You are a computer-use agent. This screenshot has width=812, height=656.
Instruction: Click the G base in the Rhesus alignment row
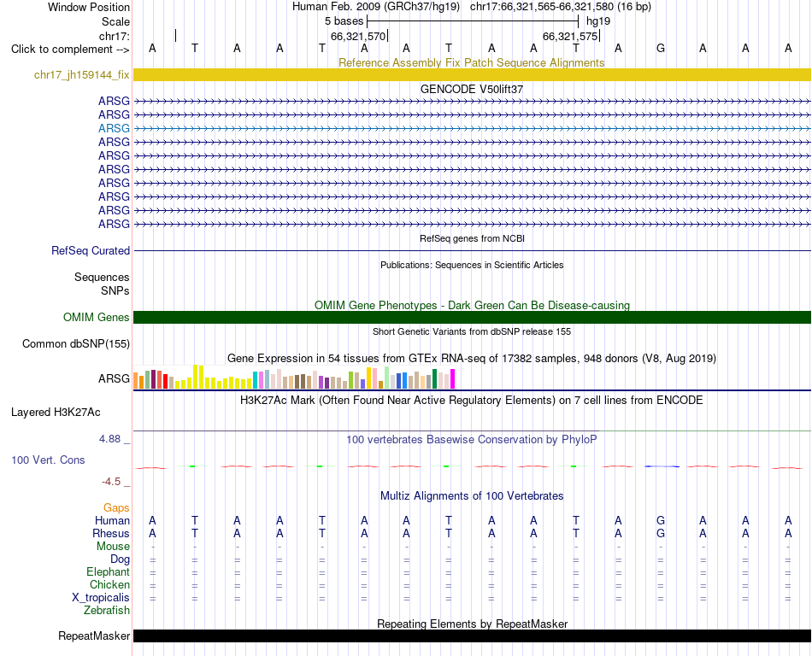click(660, 533)
